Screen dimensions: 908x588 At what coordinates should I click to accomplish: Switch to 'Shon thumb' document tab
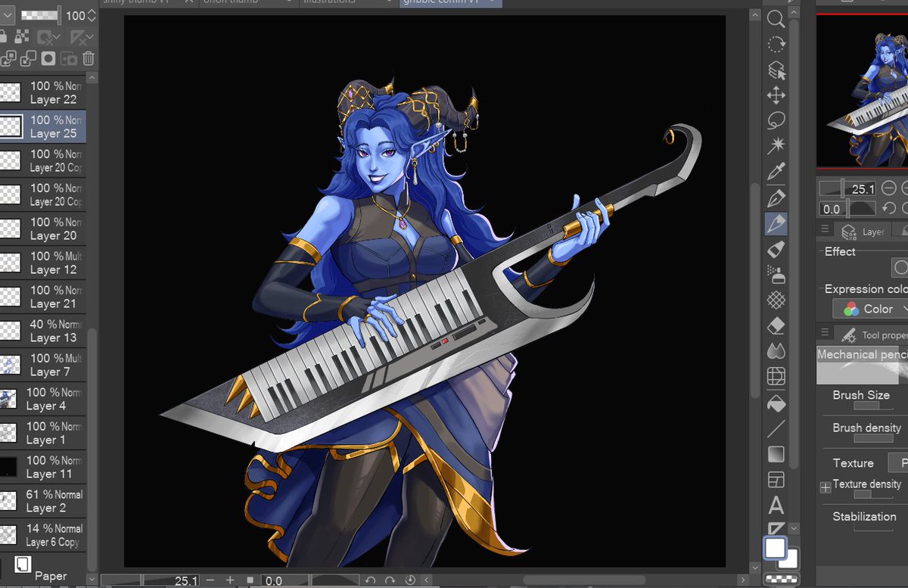click(248, 3)
